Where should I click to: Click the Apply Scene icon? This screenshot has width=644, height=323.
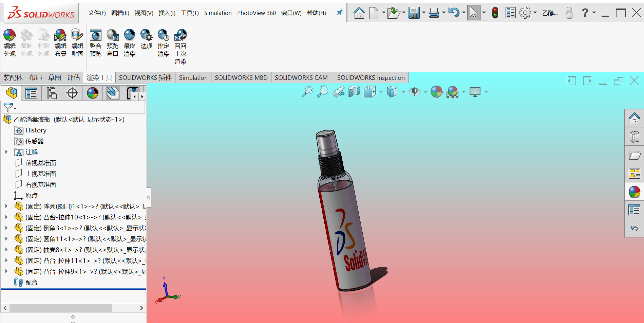tap(453, 92)
